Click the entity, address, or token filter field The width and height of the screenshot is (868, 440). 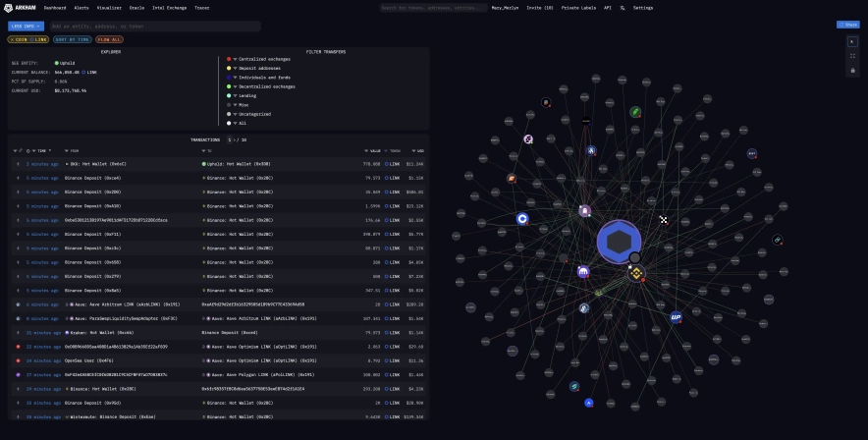(x=152, y=26)
